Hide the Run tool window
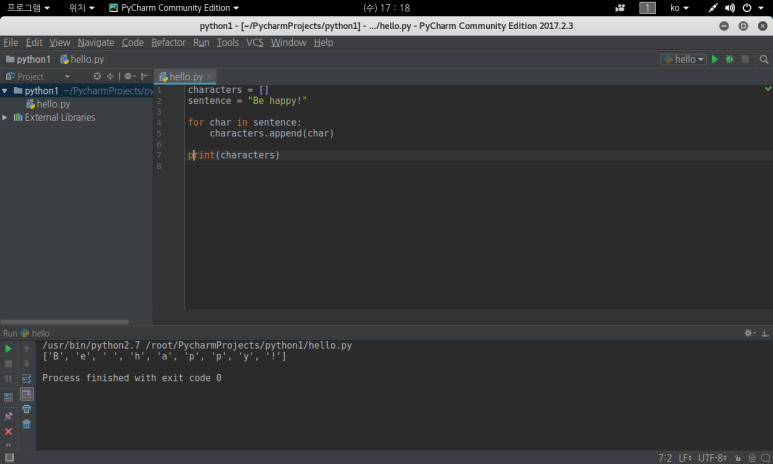 765,333
